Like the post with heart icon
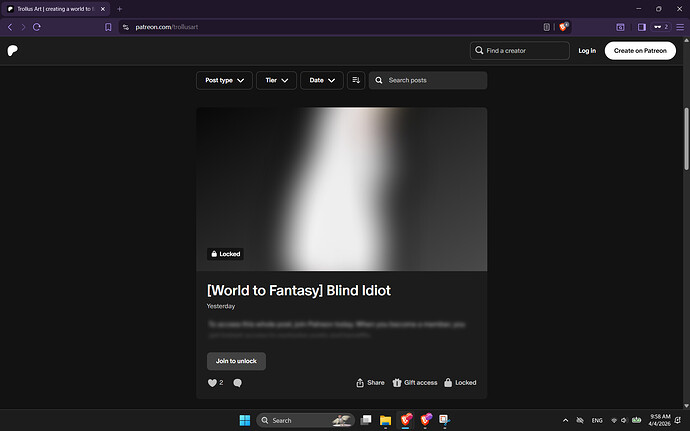This screenshot has width=690, height=431. [212, 383]
